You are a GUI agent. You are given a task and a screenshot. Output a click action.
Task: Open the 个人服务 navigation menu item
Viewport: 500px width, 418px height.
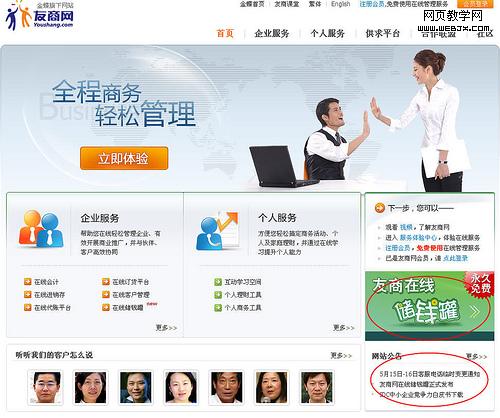(327, 33)
